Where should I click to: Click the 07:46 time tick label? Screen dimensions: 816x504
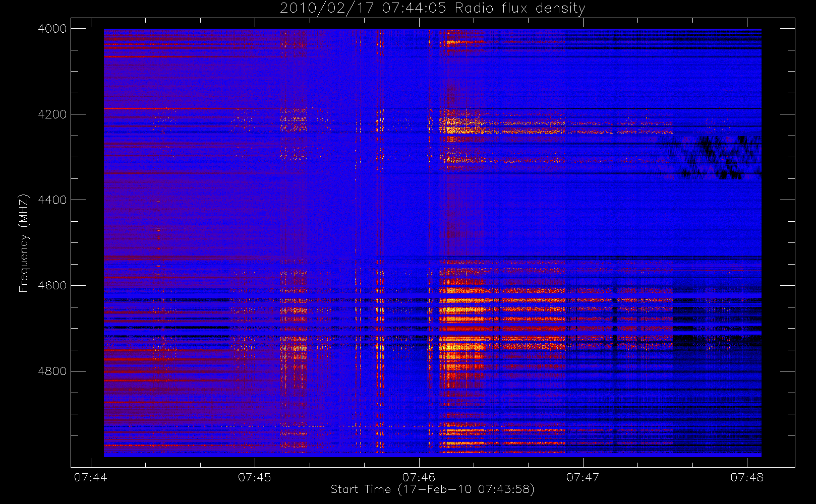click(x=419, y=477)
